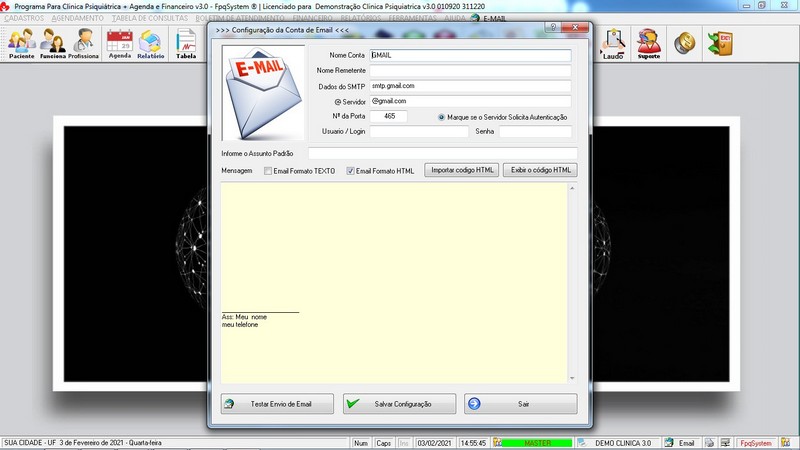Check Email Formato TEXTO checkbox
This screenshot has height=450, width=800.
coord(268,171)
